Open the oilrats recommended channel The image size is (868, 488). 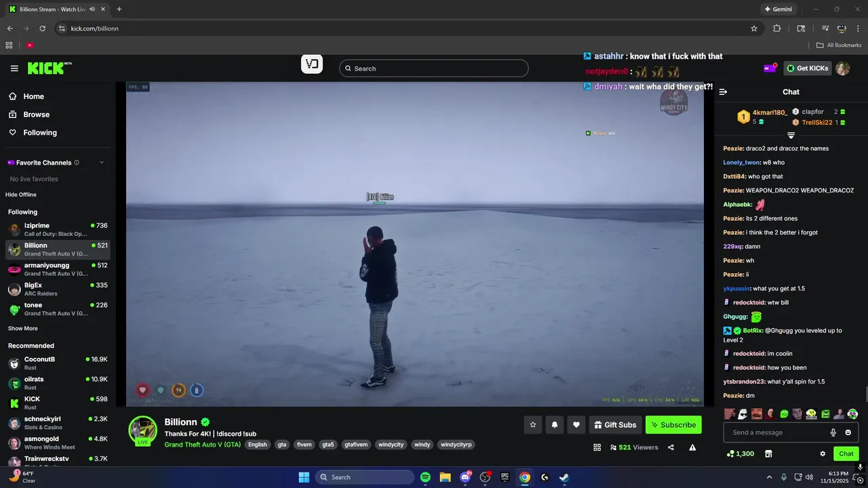[58, 383]
